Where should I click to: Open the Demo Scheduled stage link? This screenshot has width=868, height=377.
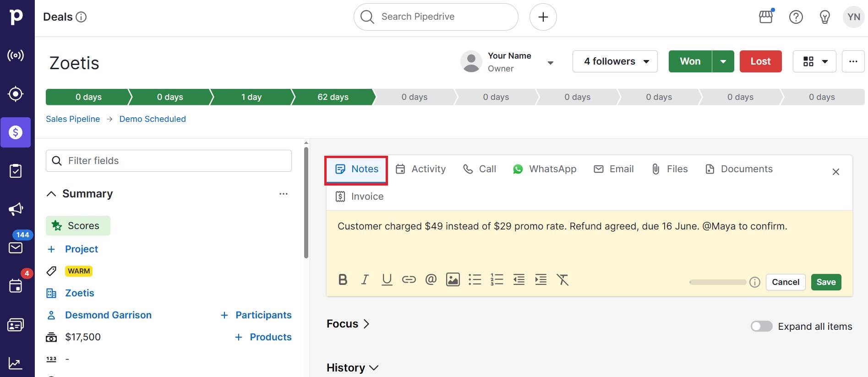153,119
